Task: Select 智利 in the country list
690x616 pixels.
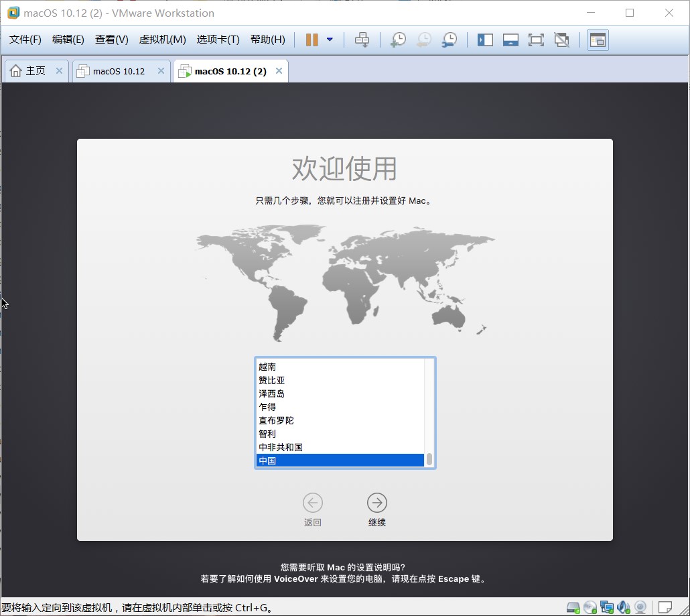Action: tap(340, 434)
